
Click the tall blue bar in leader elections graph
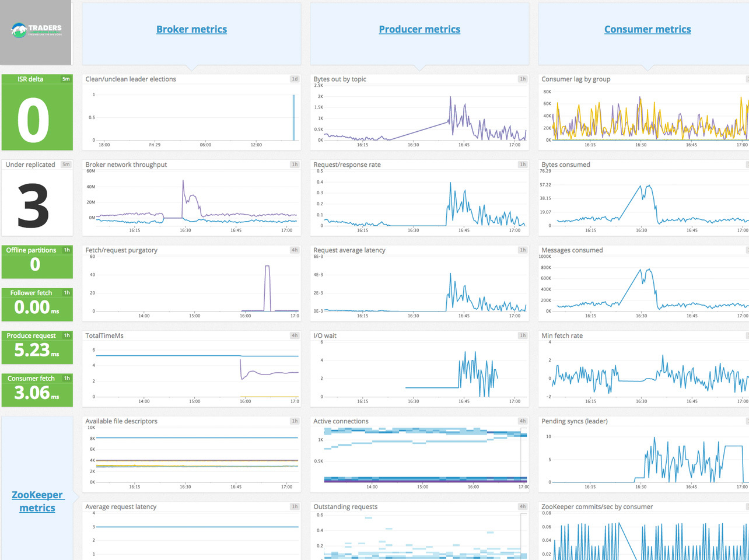point(293,117)
